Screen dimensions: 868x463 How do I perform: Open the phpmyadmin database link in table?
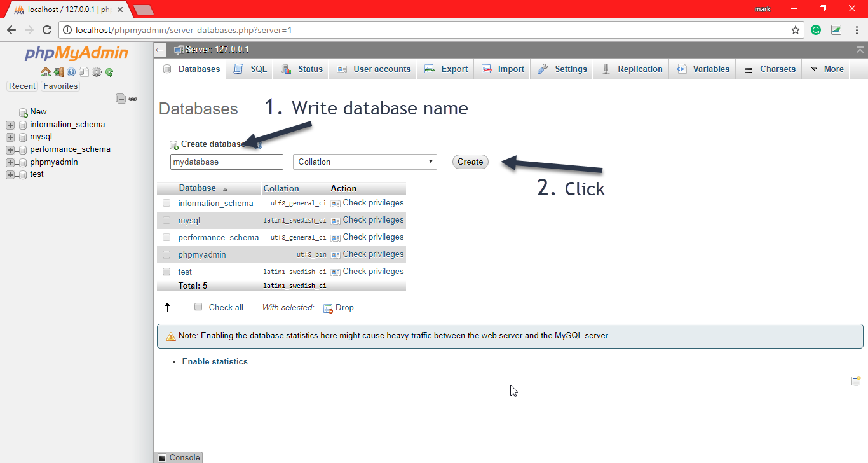[x=202, y=254]
